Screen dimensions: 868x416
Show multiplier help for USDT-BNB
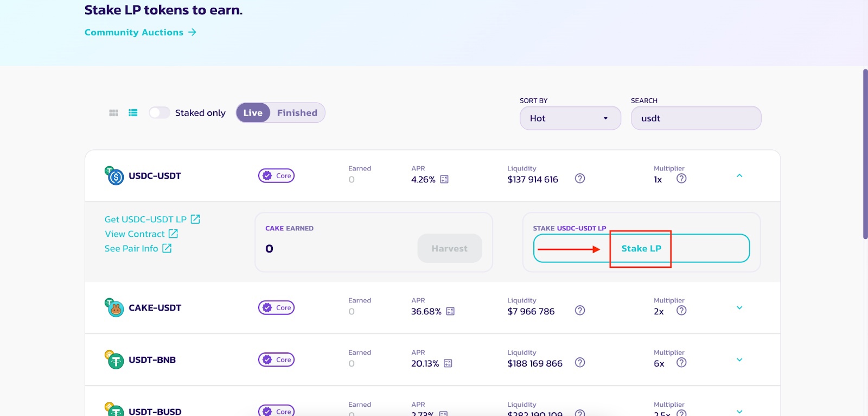[681, 363]
